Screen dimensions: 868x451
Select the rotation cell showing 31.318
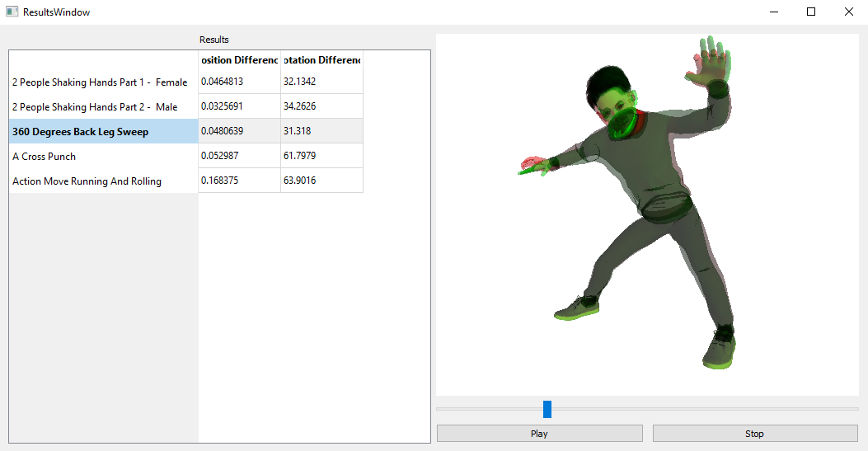click(321, 131)
